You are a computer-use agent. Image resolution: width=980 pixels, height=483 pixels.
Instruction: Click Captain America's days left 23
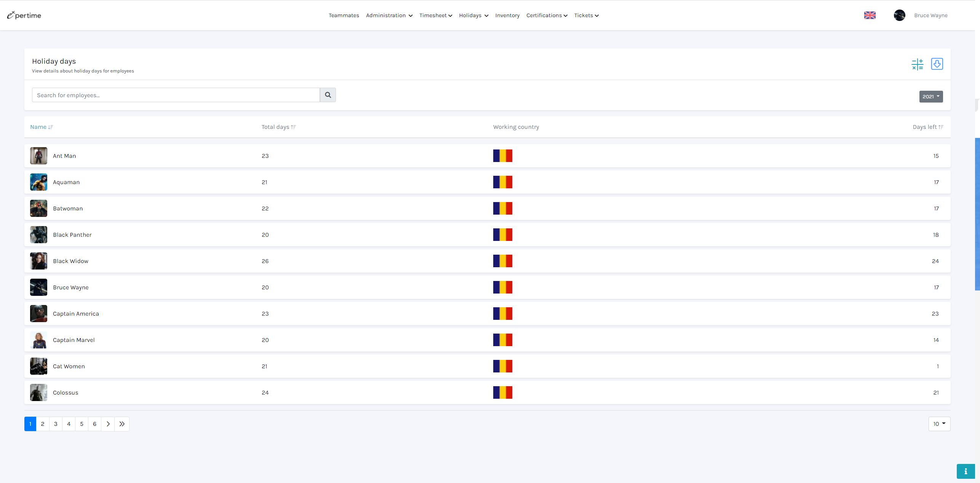(935, 314)
